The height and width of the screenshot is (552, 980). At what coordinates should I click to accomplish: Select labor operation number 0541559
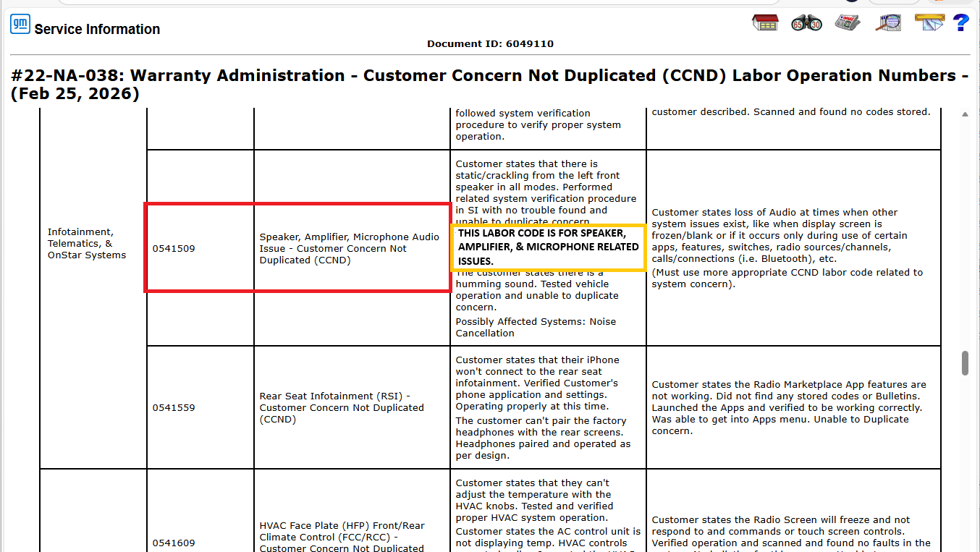[174, 408]
